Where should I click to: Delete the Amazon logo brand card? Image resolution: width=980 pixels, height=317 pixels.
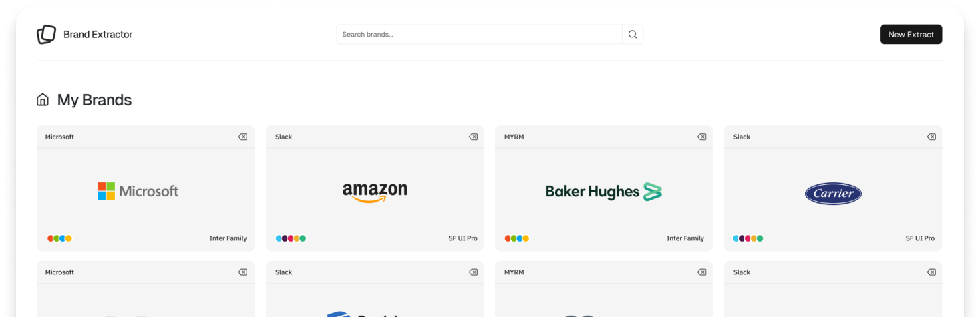click(473, 137)
